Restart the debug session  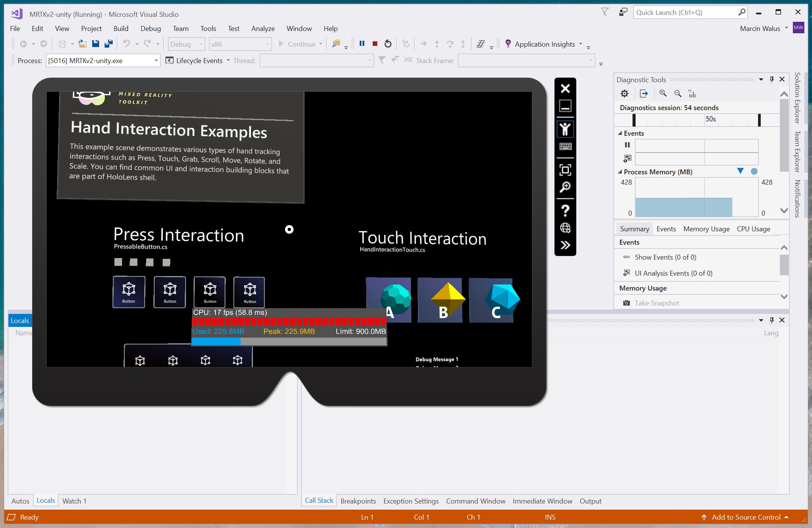(x=388, y=44)
